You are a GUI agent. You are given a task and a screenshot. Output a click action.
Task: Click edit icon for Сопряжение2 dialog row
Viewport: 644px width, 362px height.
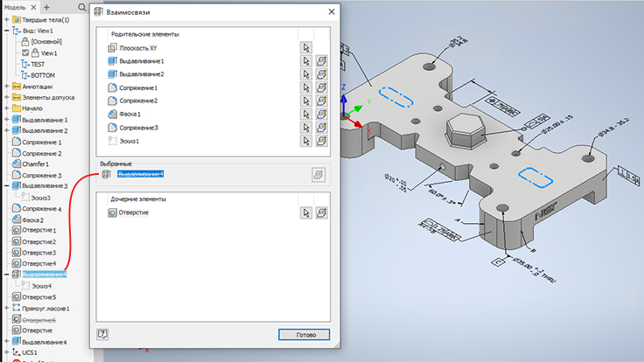point(322,101)
